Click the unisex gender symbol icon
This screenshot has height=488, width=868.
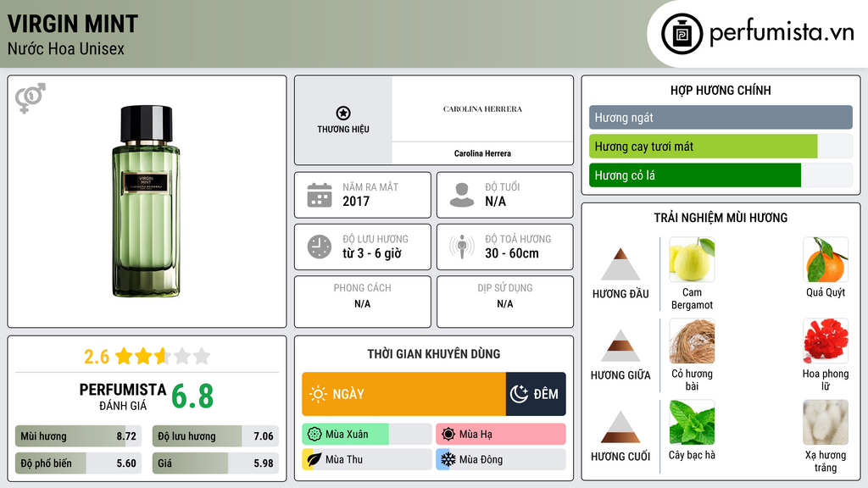tap(30, 98)
